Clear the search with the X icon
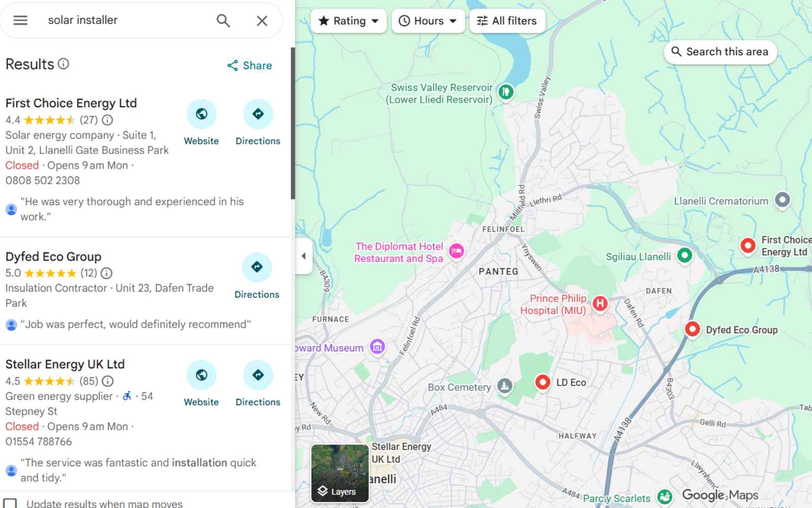This screenshot has width=812, height=508. click(261, 20)
